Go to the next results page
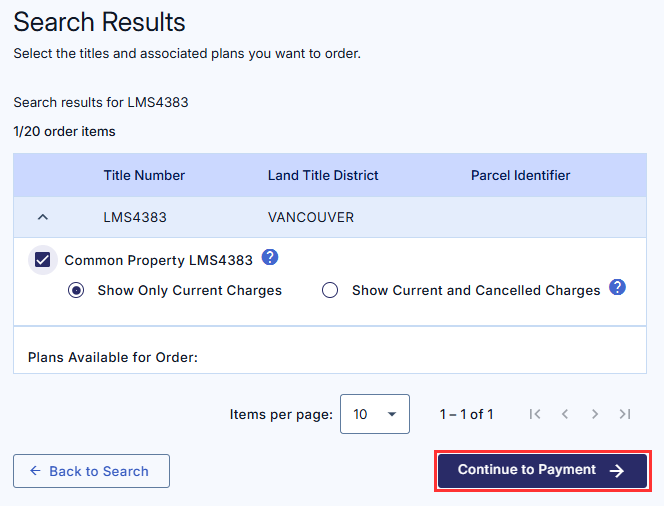Image resolution: width=664 pixels, height=506 pixels. click(595, 414)
